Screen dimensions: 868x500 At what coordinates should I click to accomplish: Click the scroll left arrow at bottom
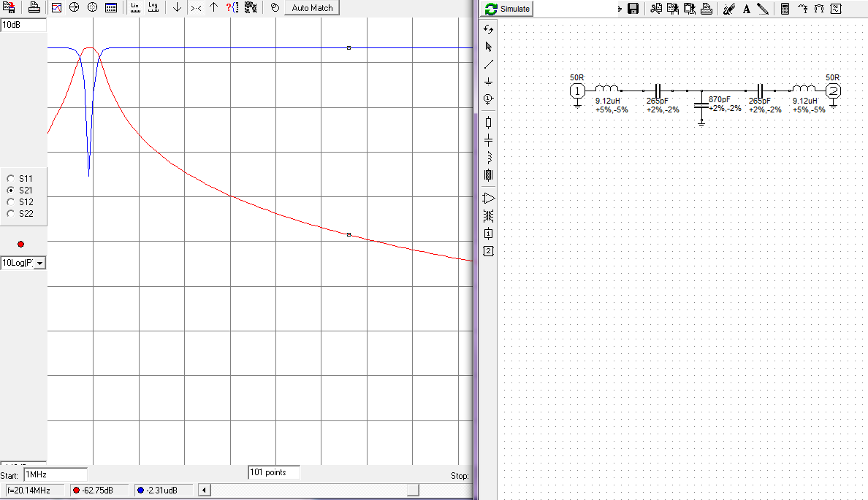click(x=204, y=490)
